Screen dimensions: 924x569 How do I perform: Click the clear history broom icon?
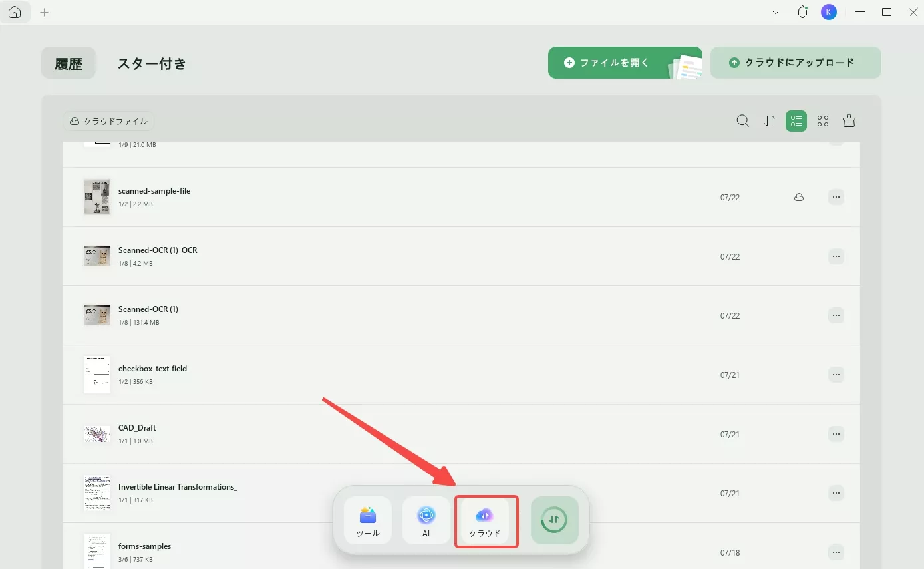849,121
